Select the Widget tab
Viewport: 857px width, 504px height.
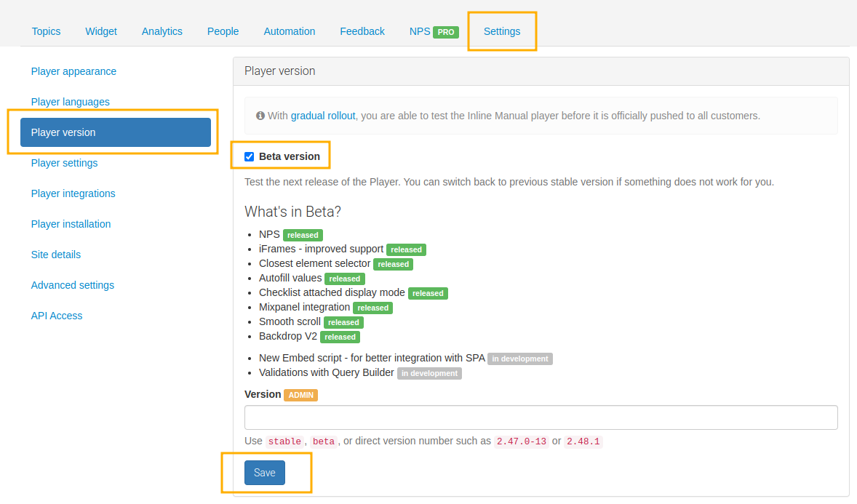[101, 31]
